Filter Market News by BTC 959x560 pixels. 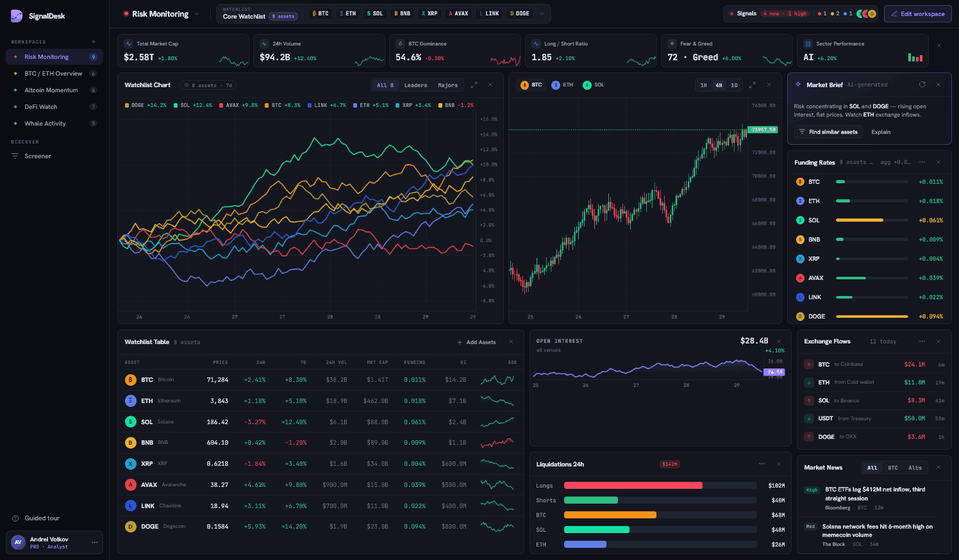point(892,468)
